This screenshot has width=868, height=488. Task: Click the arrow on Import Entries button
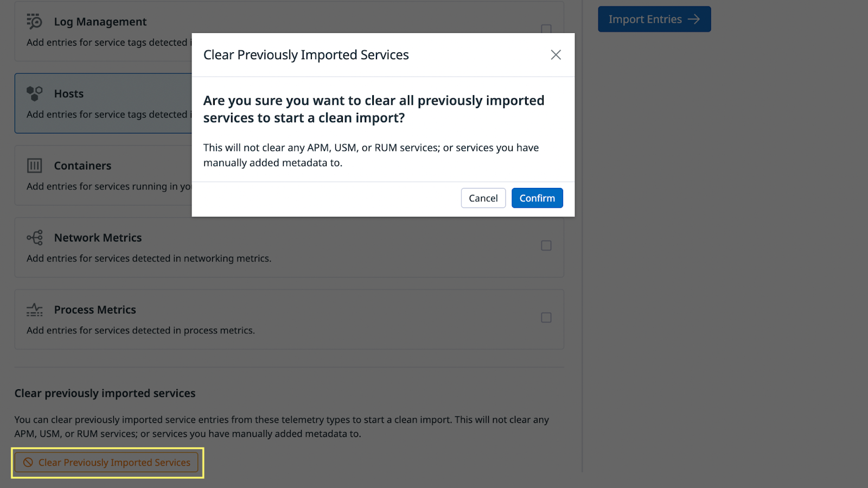coord(694,20)
